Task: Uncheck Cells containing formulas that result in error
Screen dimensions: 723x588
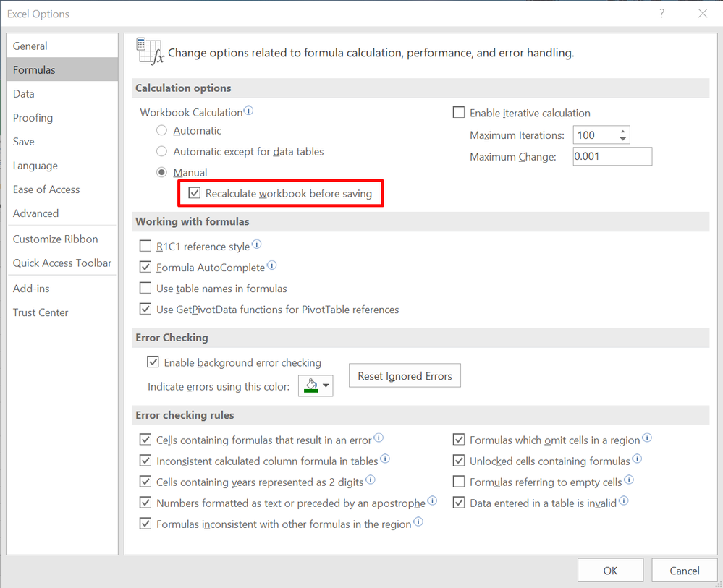Action: point(145,440)
